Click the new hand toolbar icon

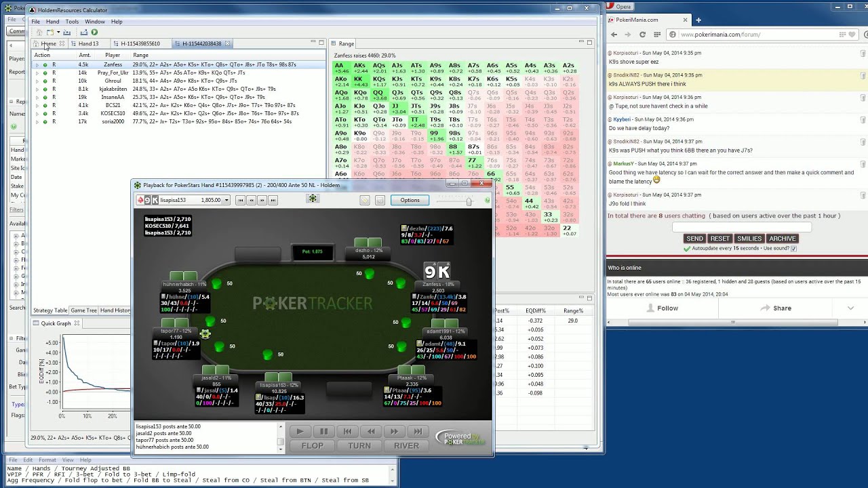click(x=50, y=33)
